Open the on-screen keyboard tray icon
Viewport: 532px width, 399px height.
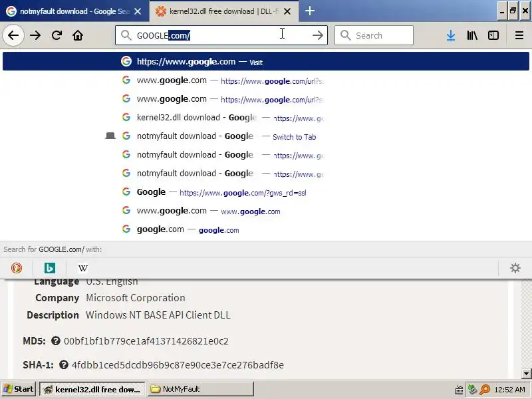click(459, 390)
